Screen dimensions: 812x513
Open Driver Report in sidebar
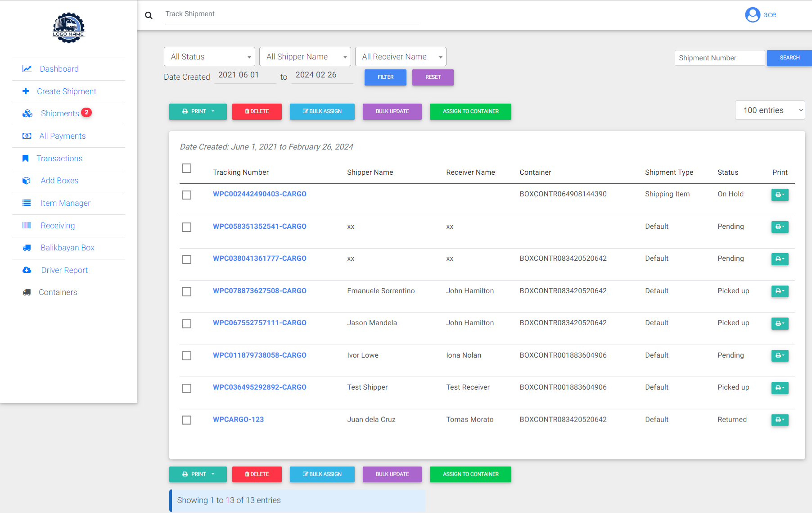[x=64, y=270]
